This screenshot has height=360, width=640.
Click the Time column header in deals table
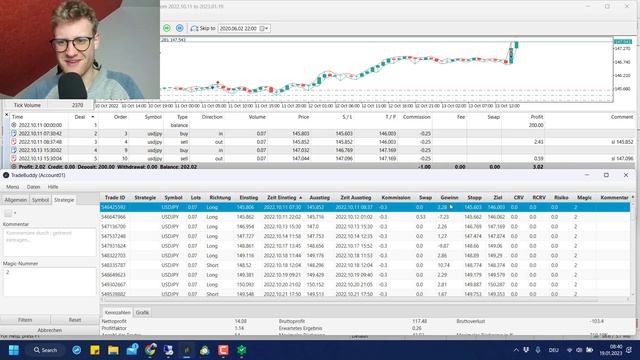point(18,117)
